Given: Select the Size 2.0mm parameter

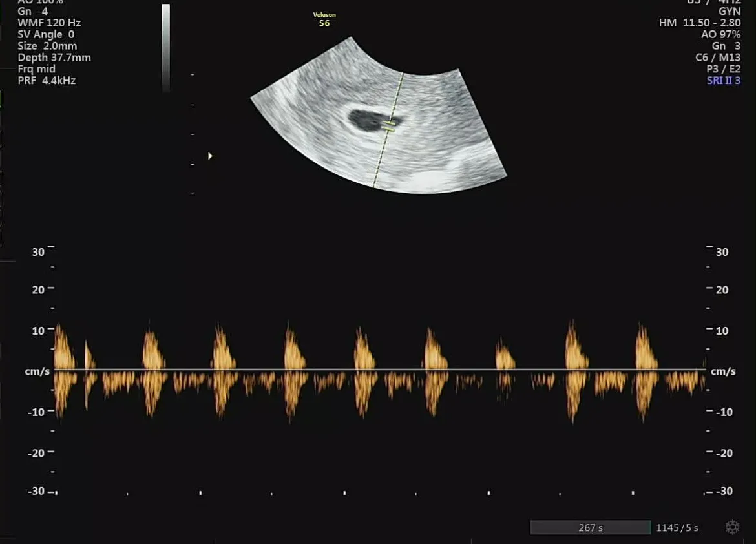Looking at the screenshot, I should pos(47,46).
